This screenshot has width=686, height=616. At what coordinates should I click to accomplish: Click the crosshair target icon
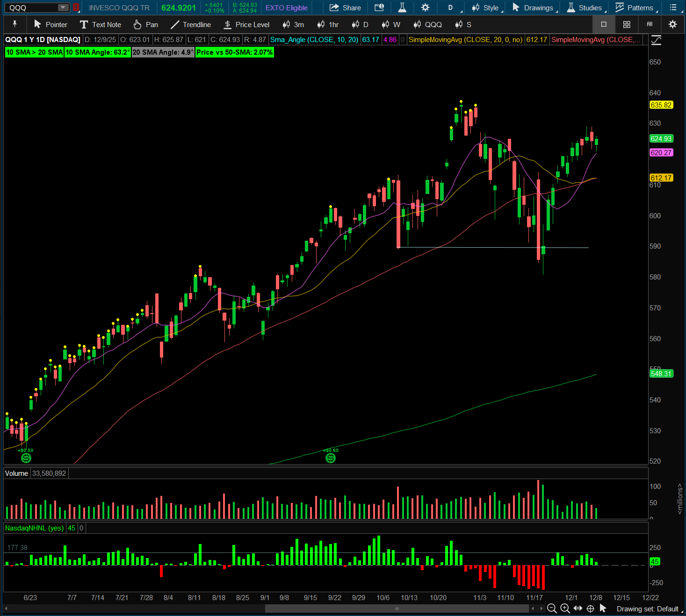click(591, 609)
